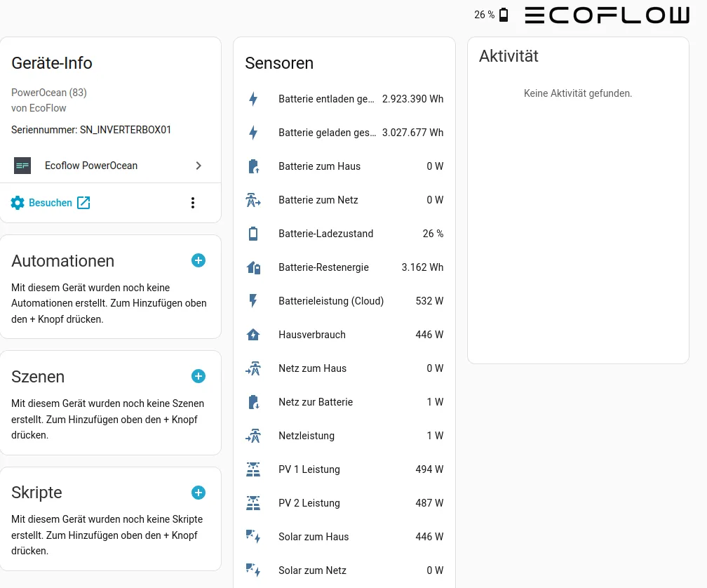The height and width of the screenshot is (588, 707).
Task: Open the Batterie zum Haus sensor label
Action: (320, 166)
